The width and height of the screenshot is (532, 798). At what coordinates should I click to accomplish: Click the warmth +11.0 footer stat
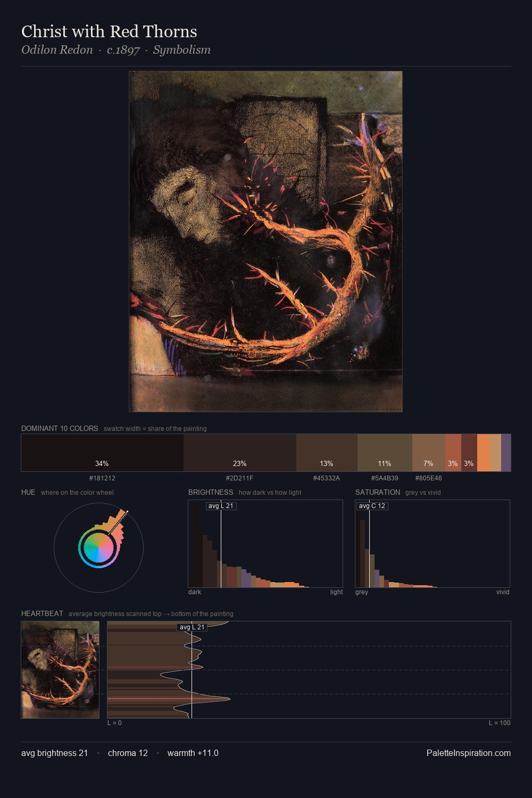click(193, 753)
